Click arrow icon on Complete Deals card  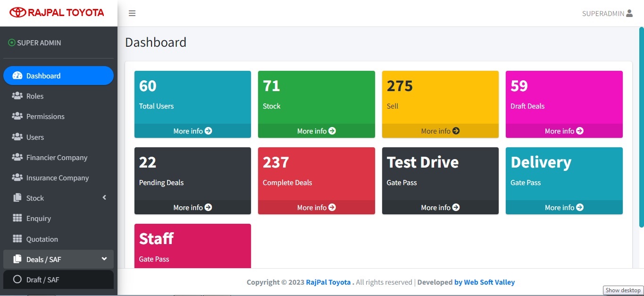(x=332, y=207)
